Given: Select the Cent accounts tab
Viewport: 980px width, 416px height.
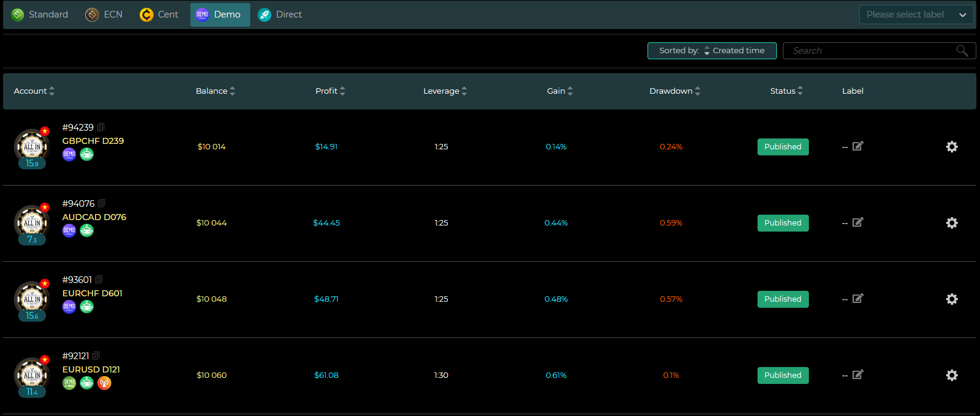Looking at the screenshot, I should tap(159, 15).
